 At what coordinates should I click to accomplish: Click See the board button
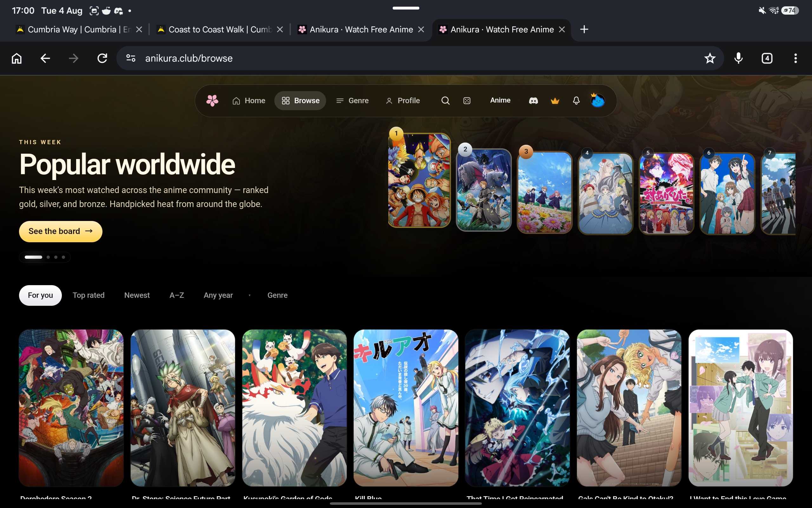click(61, 231)
